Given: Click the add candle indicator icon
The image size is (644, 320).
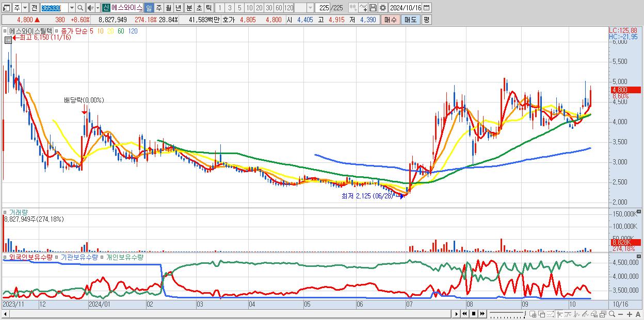Looking at the screenshot, I should click(x=353, y=8).
